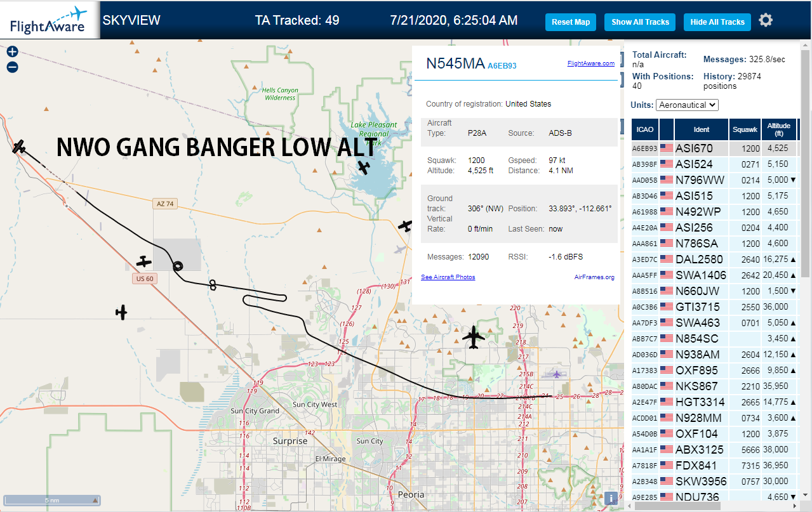Open the Units dropdown set to Aeronautical
Image resolution: width=812 pixels, height=512 pixels.
coord(687,105)
